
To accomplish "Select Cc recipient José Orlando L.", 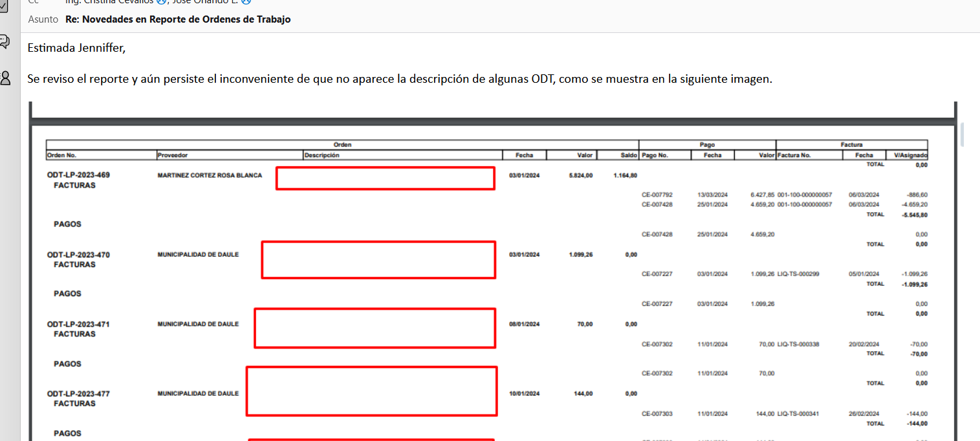I will [x=204, y=2].
